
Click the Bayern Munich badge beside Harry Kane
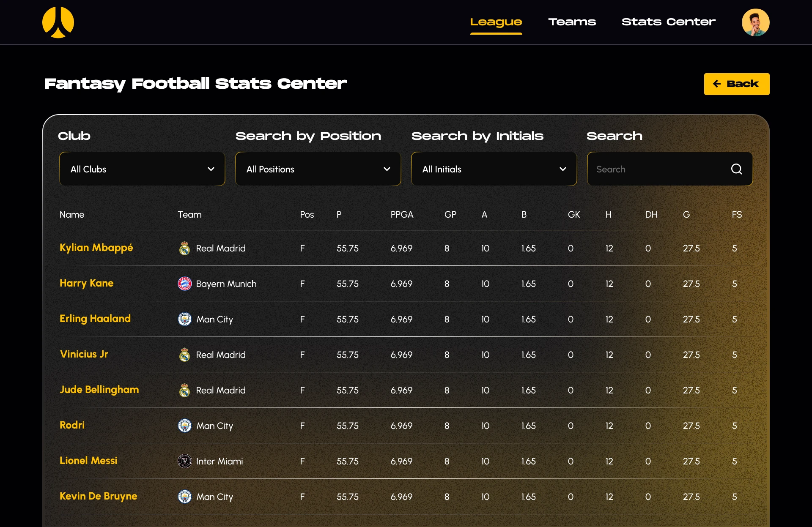coord(184,284)
